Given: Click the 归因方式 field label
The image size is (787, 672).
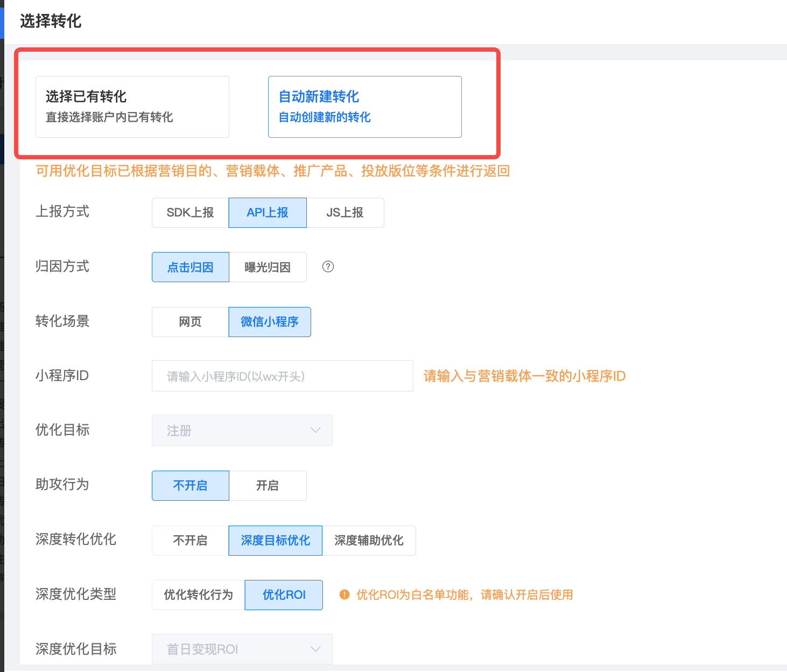Looking at the screenshot, I should [62, 267].
